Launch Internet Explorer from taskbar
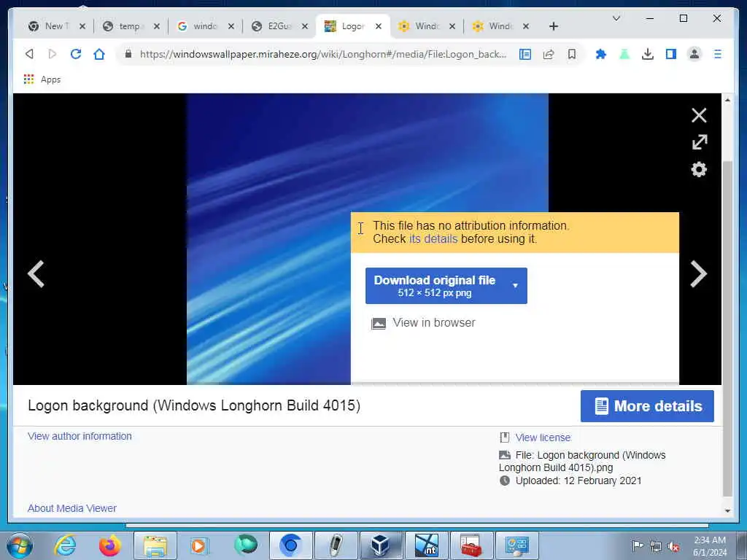Viewport: 747px width, 560px height. [65, 545]
